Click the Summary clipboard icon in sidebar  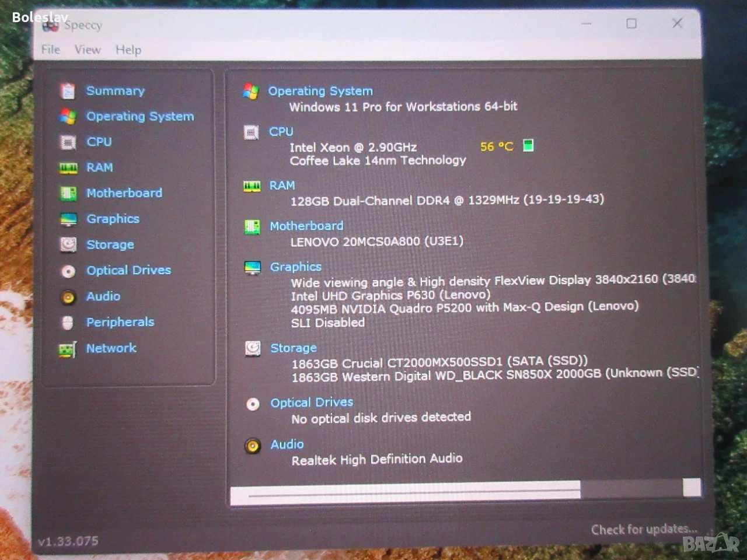click(x=68, y=91)
